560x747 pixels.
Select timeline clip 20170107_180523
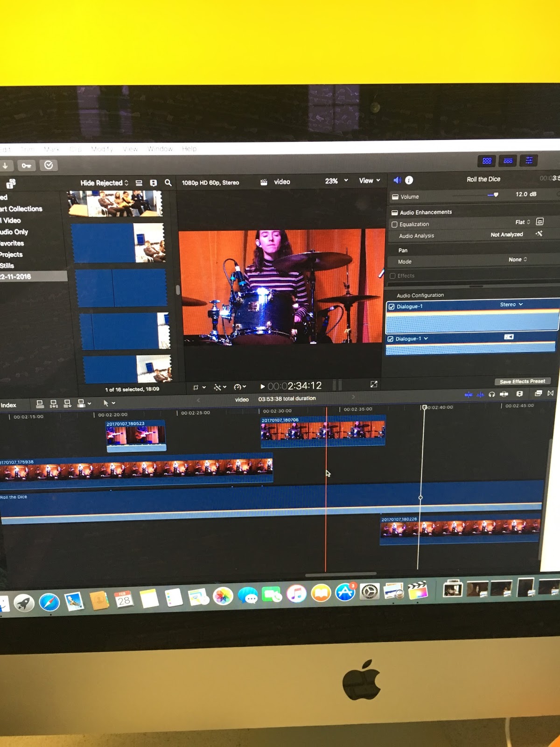pos(136,436)
